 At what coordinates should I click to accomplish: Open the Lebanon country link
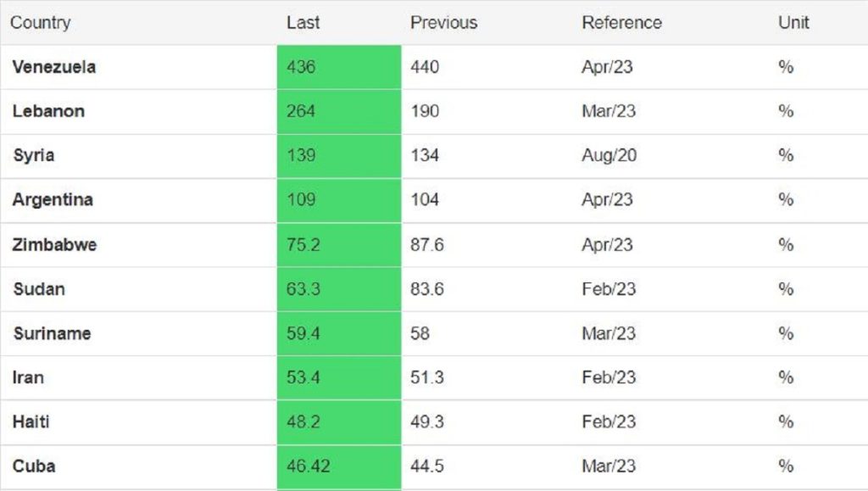(x=48, y=111)
